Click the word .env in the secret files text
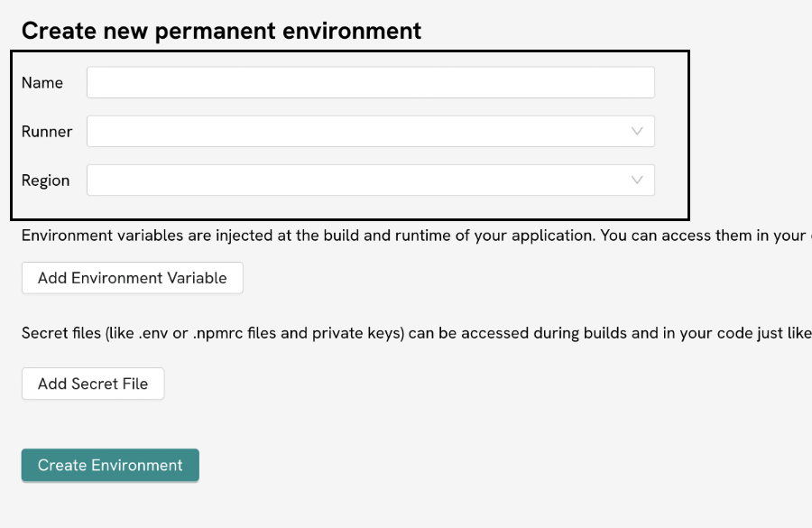The width and height of the screenshot is (812, 528). 154,333
